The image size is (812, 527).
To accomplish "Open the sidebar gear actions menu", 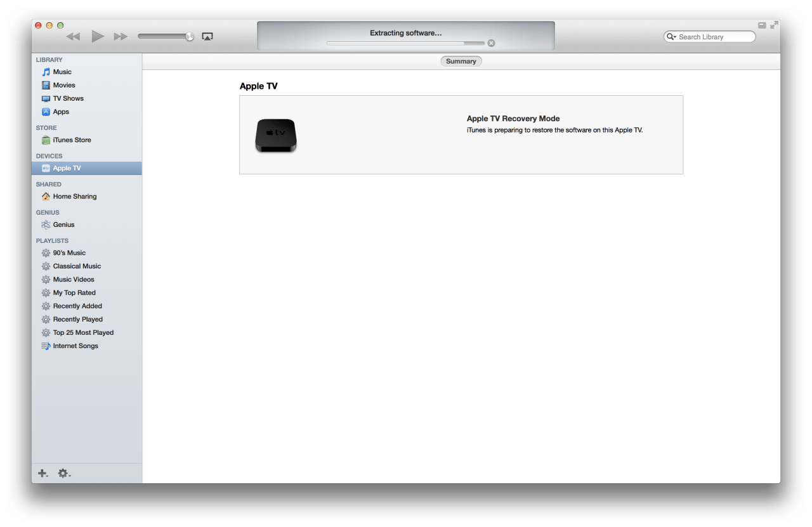I will (64, 473).
